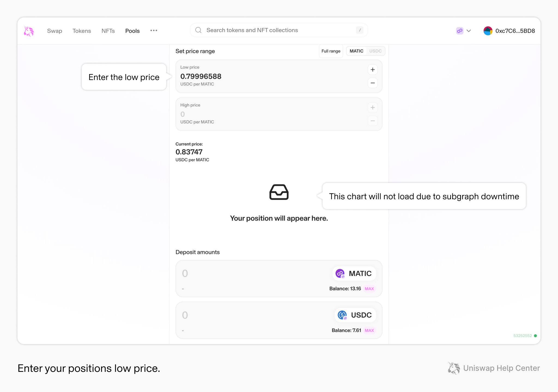
Task: Click the Set price range heading
Action: (195, 51)
